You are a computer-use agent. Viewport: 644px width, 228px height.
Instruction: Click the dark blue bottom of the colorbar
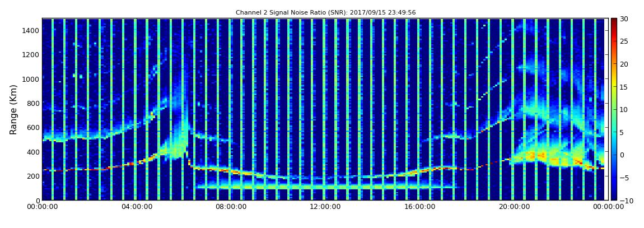coord(614,197)
